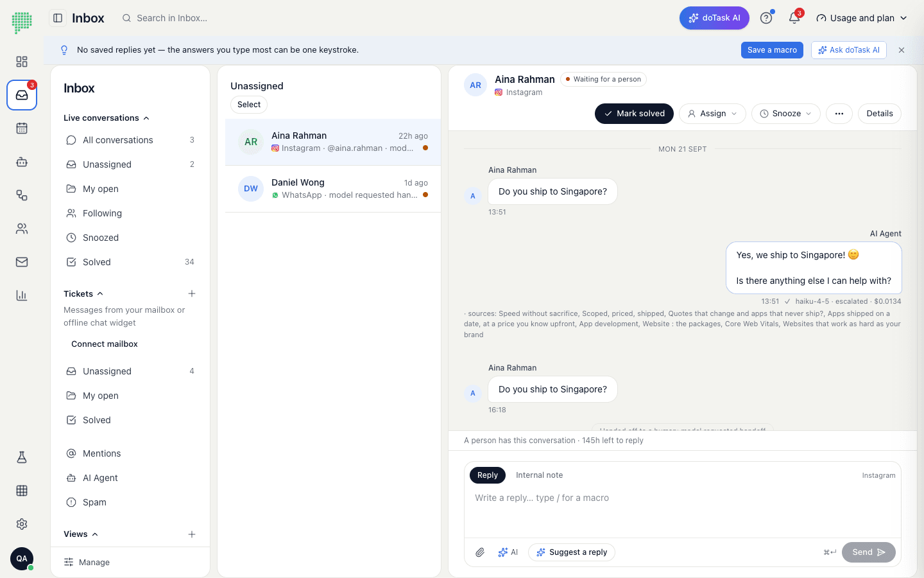Screen dimensions: 924x578
Task: Switch to the Internal note tab
Action: pos(539,475)
